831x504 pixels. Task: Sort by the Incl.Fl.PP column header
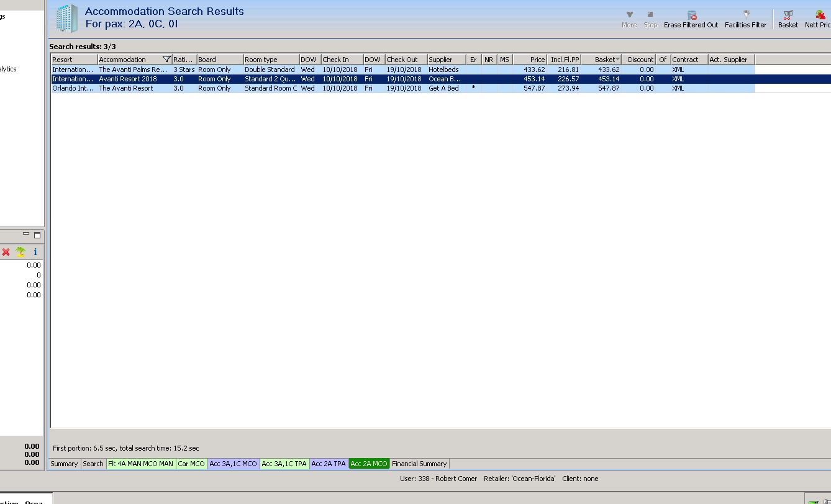[x=564, y=60]
